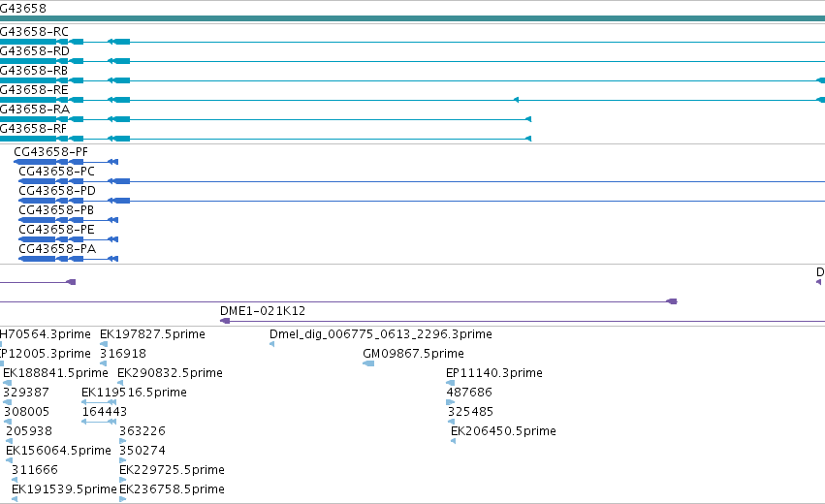Select the EK191539.5prime feature label
Image resolution: width=825 pixels, height=504 pixels.
tap(64, 489)
